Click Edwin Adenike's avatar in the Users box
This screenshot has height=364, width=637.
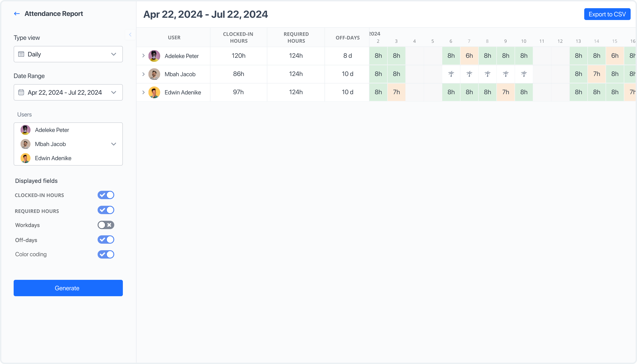(25, 158)
